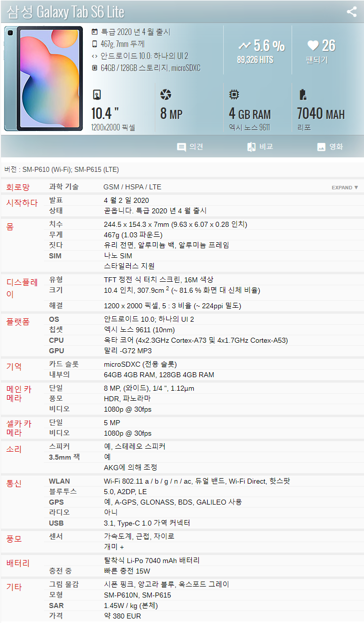Click the 3.5mm 잭 label
Viewport: 364px width, 623px height.
tap(64, 457)
